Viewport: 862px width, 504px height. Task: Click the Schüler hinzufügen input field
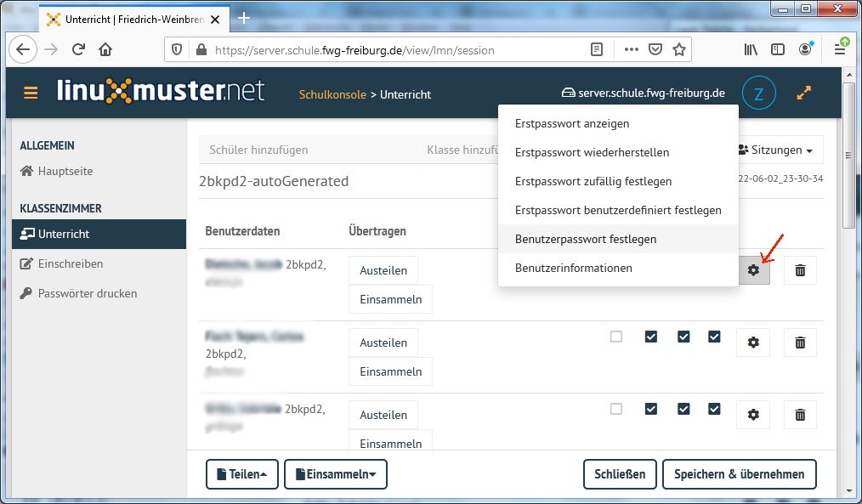tap(306, 150)
